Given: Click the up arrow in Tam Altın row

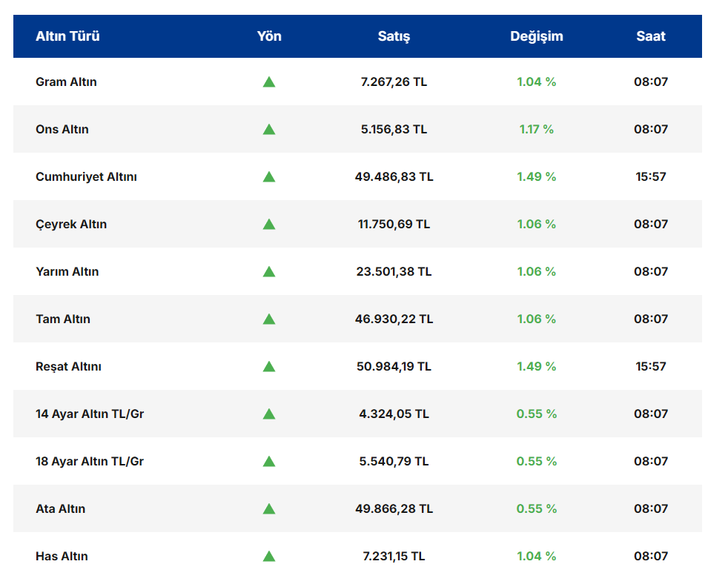Looking at the screenshot, I should (x=268, y=319).
